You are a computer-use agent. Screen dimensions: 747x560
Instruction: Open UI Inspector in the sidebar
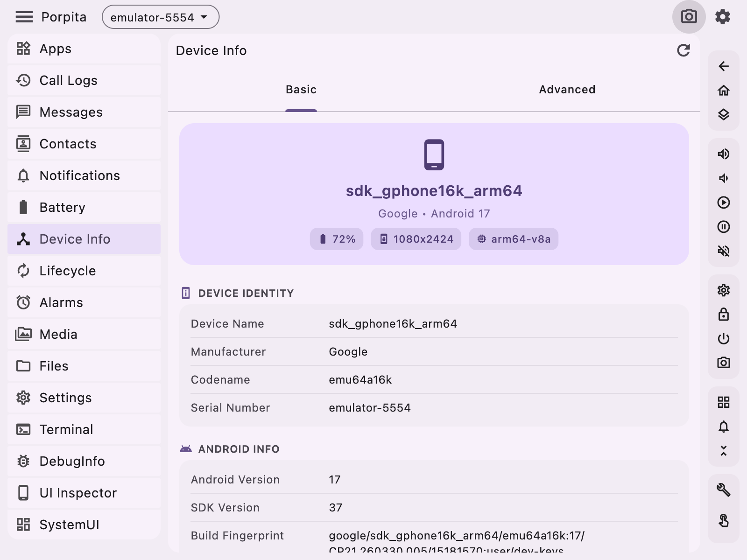point(84,493)
